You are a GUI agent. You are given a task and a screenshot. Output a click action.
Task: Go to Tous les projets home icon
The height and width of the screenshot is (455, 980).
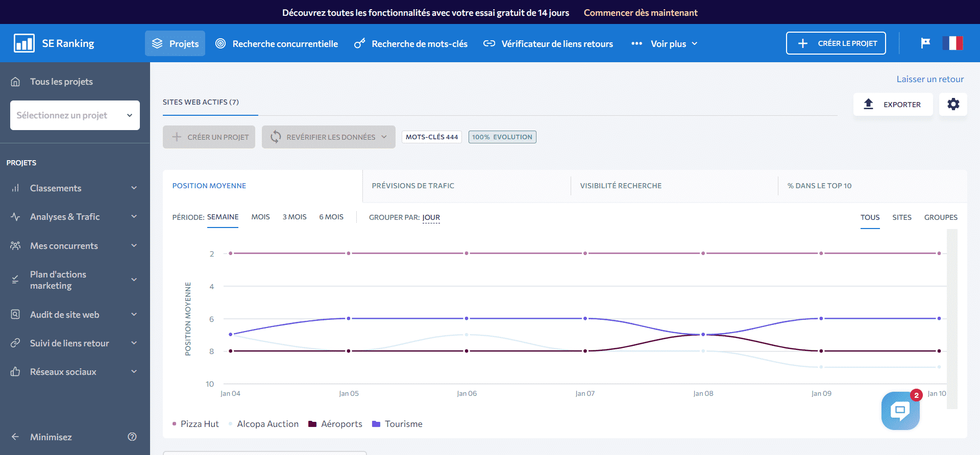tap(16, 82)
